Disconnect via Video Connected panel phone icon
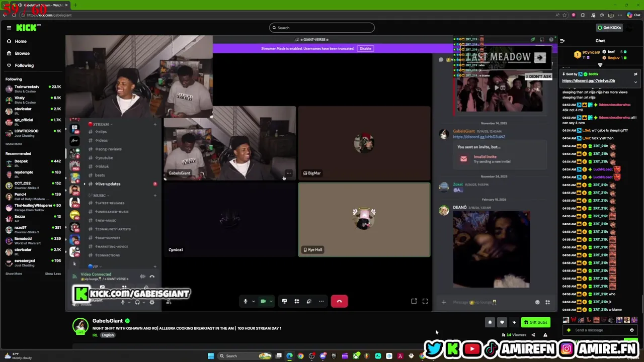 click(x=152, y=276)
